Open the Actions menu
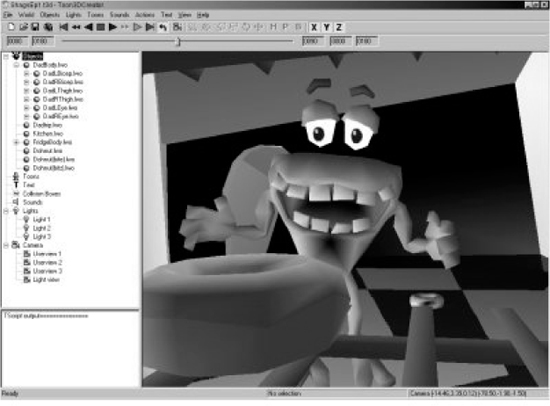This screenshot has width=550, height=406. tap(145, 15)
